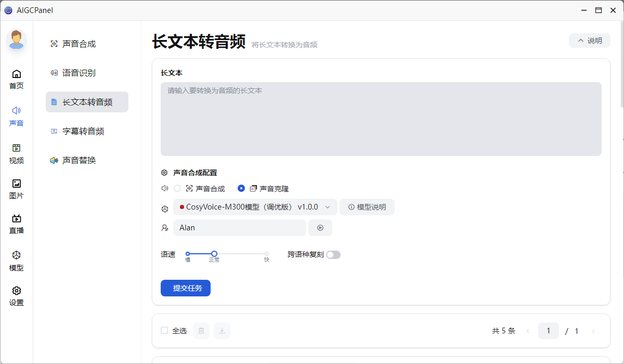Enable the 跨语种复刻 toggle

[333, 254]
